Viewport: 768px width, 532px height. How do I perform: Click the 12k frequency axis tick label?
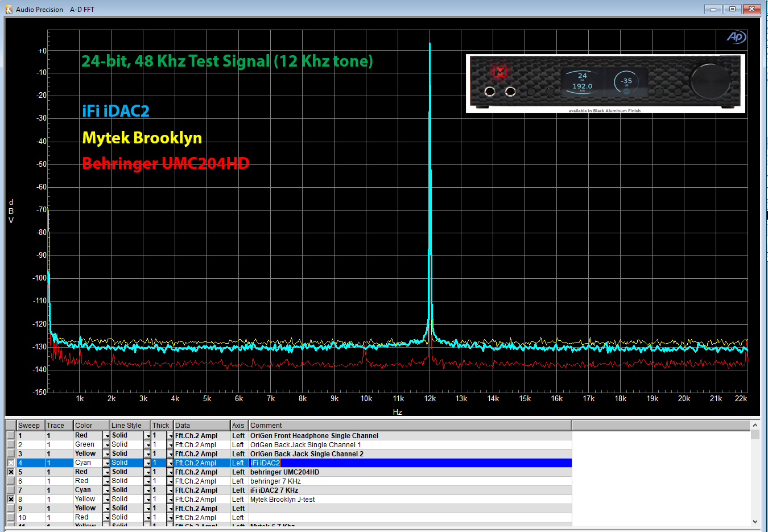[x=430, y=398]
